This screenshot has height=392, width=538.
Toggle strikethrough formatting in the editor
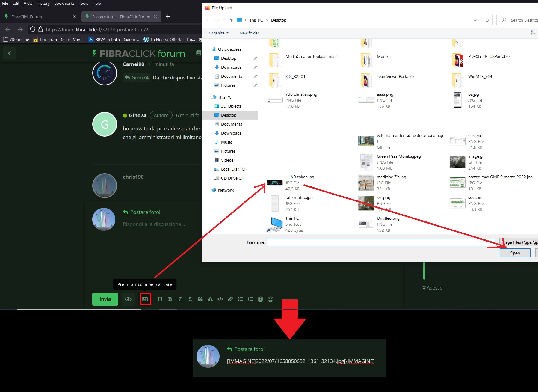[x=190, y=299]
